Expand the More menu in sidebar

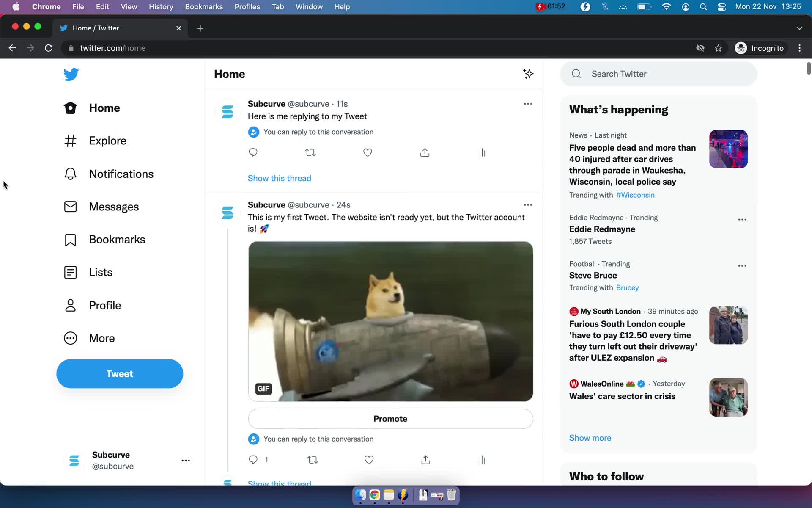(89, 338)
